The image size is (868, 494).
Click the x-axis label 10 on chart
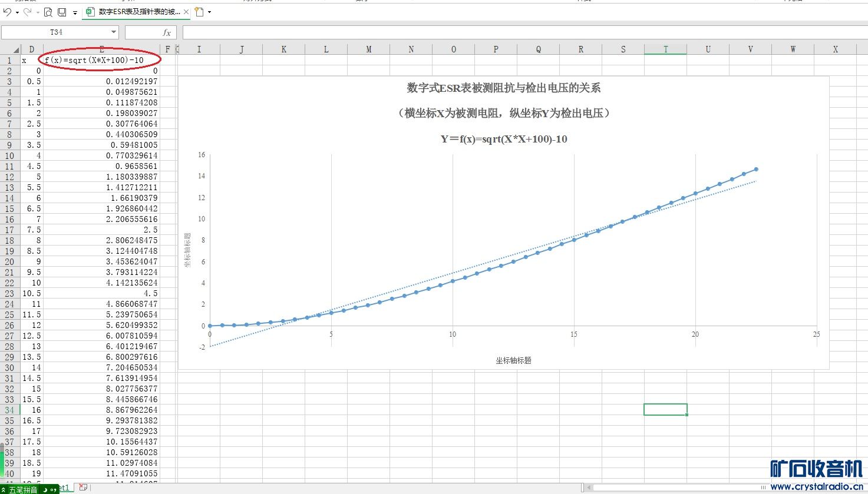453,334
